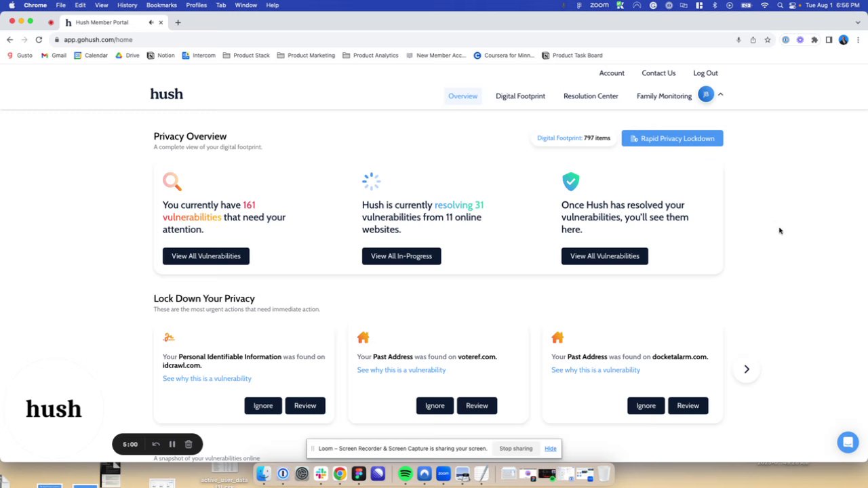See why docketalarm.com is a vulnerability
The height and width of the screenshot is (488, 868).
[x=595, y=370]
